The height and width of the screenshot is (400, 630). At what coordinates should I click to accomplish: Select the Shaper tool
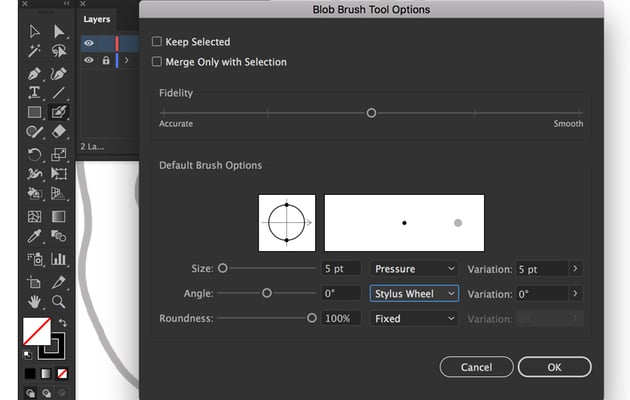(35, 132)
